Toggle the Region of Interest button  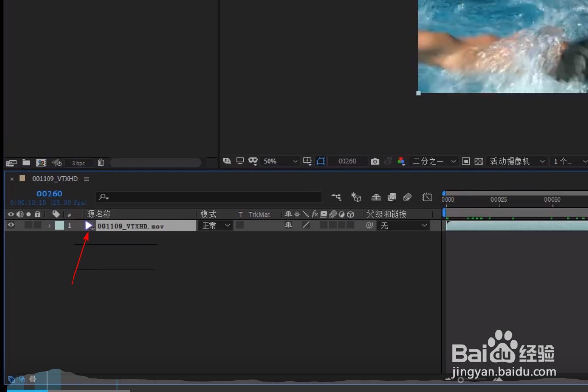[x=321, y=161]
